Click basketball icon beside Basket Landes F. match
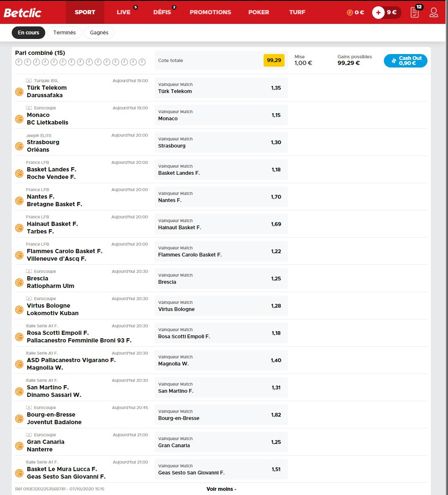 pos(19,174)
